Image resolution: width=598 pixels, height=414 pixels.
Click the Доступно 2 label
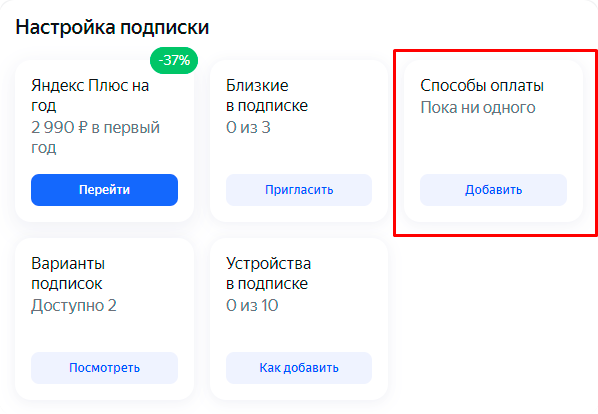click(74, 305)
